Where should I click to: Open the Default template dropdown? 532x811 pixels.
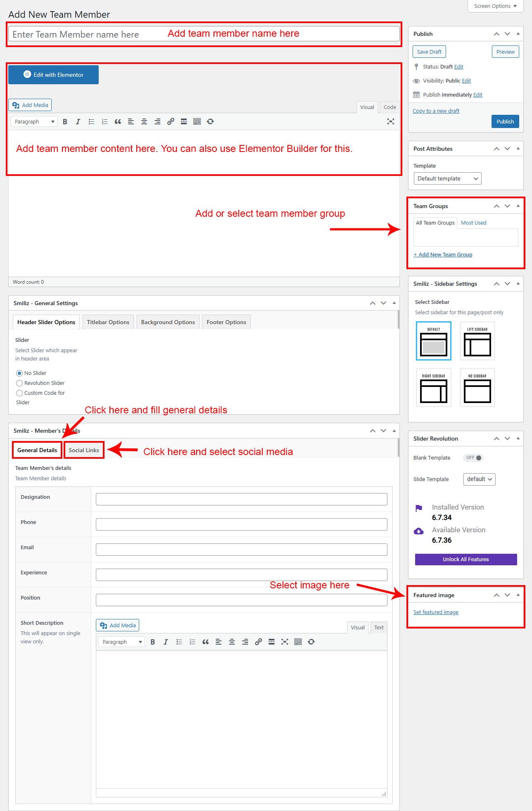point(447,178)
